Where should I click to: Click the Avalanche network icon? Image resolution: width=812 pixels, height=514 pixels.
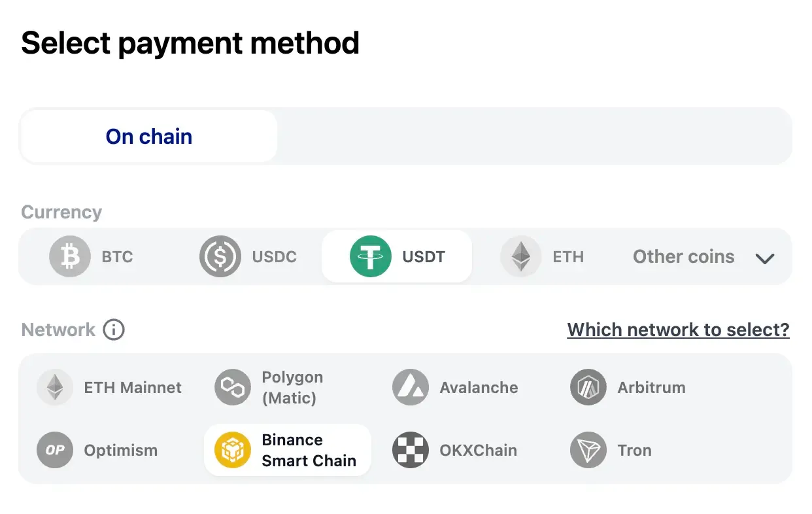point(411,387)
